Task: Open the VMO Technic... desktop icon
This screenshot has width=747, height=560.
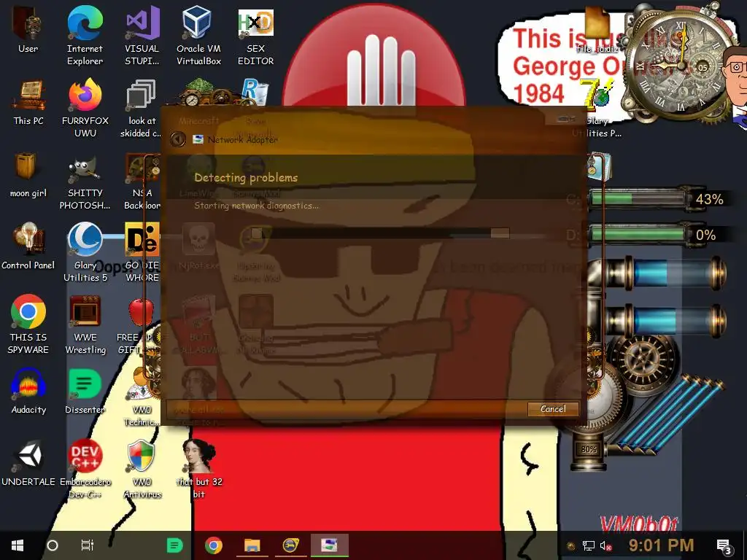Action: pyautogui.click(x=142, y=397)
